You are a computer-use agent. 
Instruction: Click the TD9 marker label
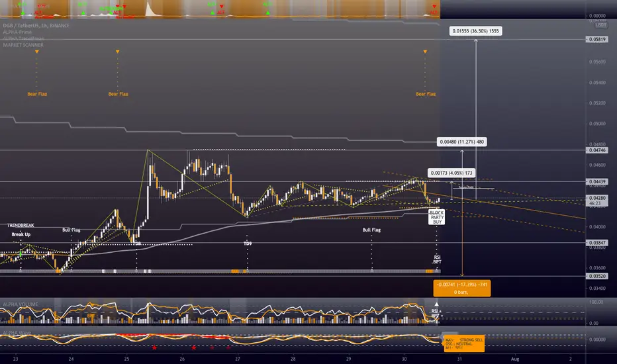(247, 244)
